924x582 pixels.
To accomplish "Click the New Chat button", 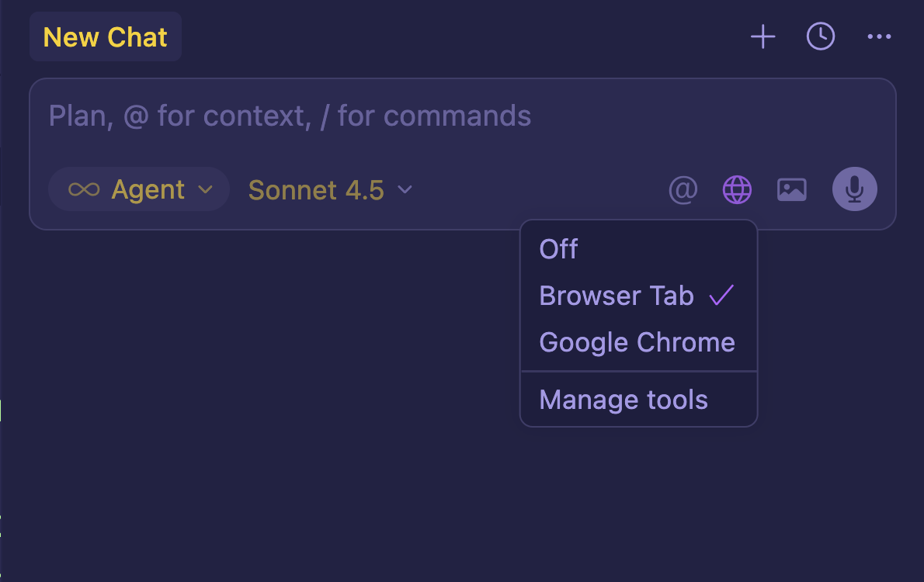I will tap(106, 36).
